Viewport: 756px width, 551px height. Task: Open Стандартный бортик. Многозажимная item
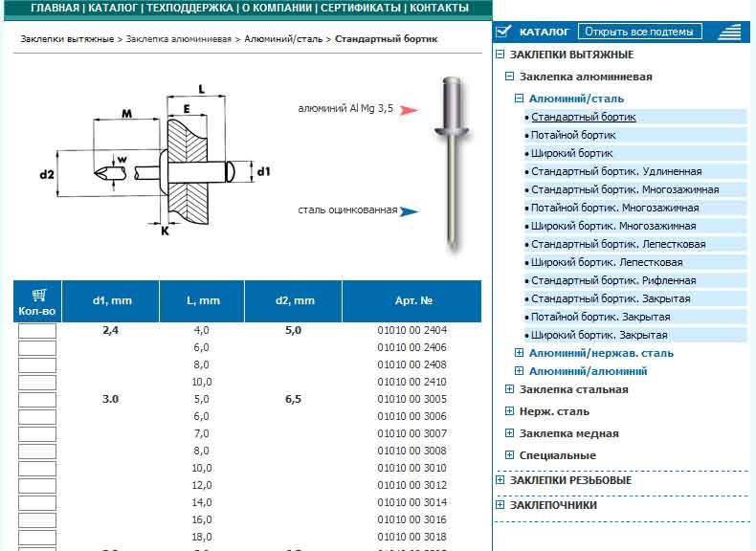625,190
